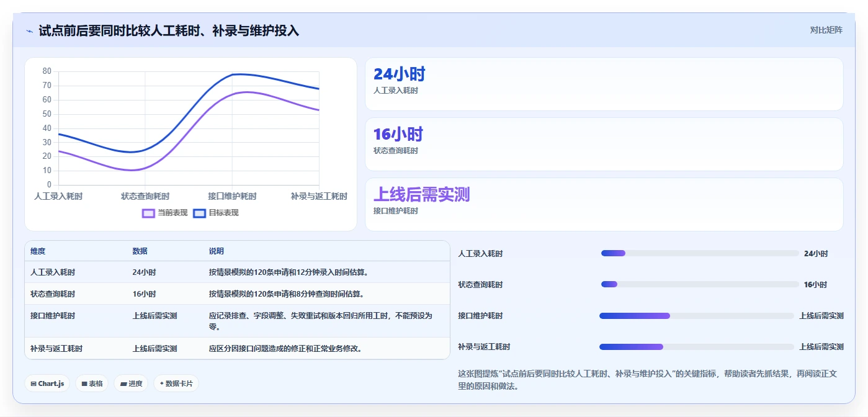Toggle the 目标表现 legend swatch

pos(199,213)
